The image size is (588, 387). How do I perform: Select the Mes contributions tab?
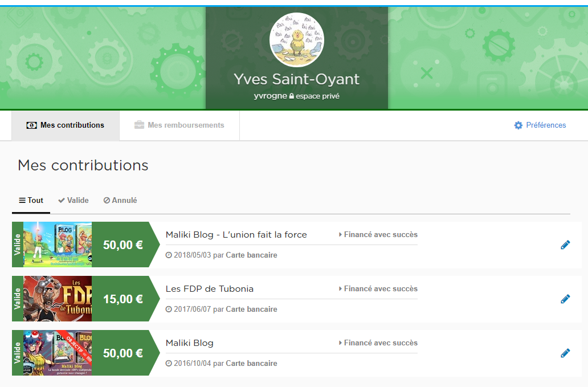tap(66, 125)
